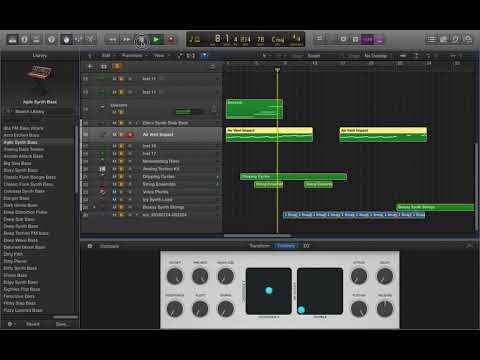Expand the Brassy Synth Strings track stack triangle

94,207
